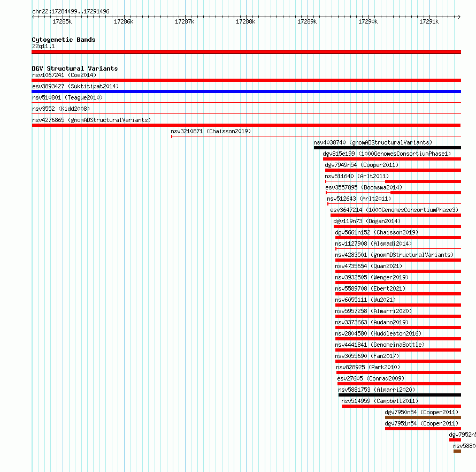Click the Cytogenetic Bands track title
This screenshot has height=472, width=476.
64,40
